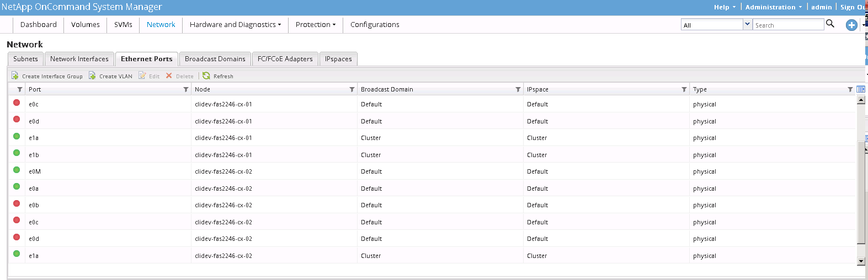The height and width of the screenshot is (280, 868).
Task: Click the Create Interface Group icon
Action: [x=15, y=76]
